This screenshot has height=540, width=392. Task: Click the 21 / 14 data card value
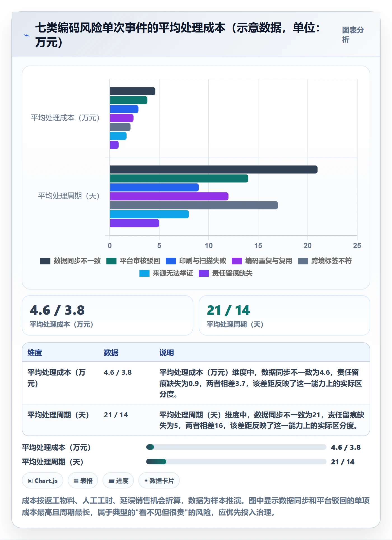tap(228, 310)
